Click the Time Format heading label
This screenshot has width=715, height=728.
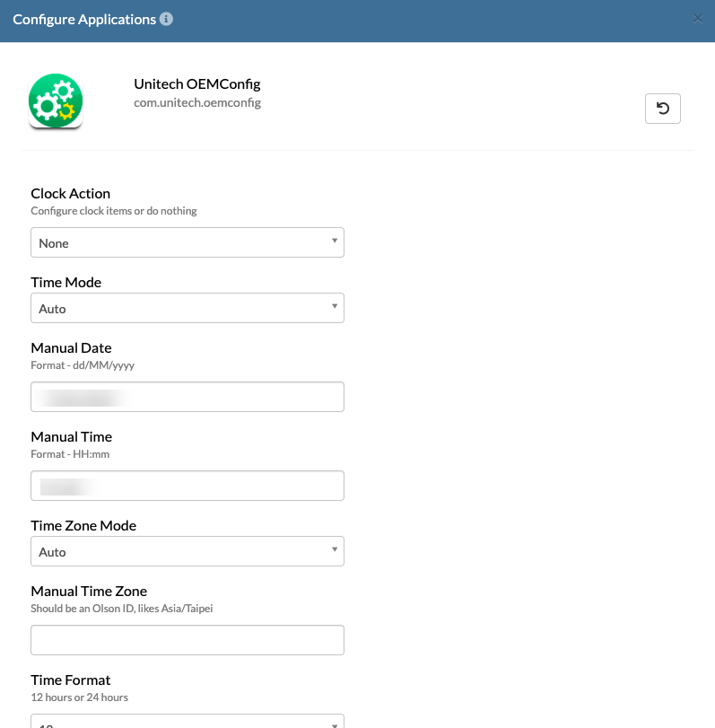coord(71,680)
